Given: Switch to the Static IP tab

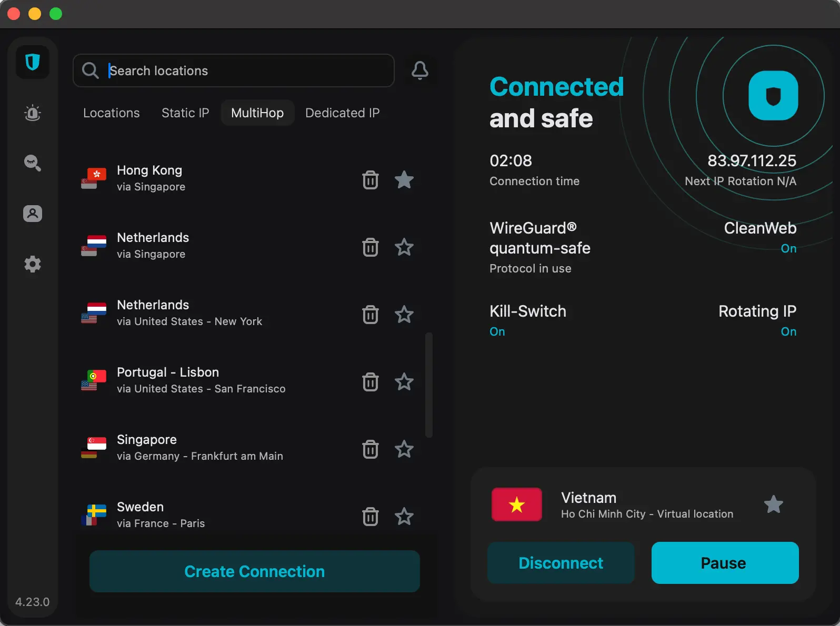Looking at the screenshot, I should click(x=185, y=113).
